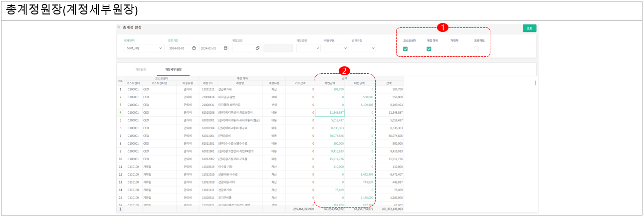This screenshot has height=217, width=644.
Task: Switch to the 계정원장 tab
Action: coord(141,69)
